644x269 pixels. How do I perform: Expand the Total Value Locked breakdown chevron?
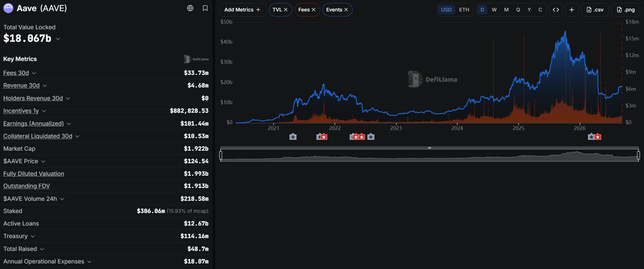click(x=58, y=39)
